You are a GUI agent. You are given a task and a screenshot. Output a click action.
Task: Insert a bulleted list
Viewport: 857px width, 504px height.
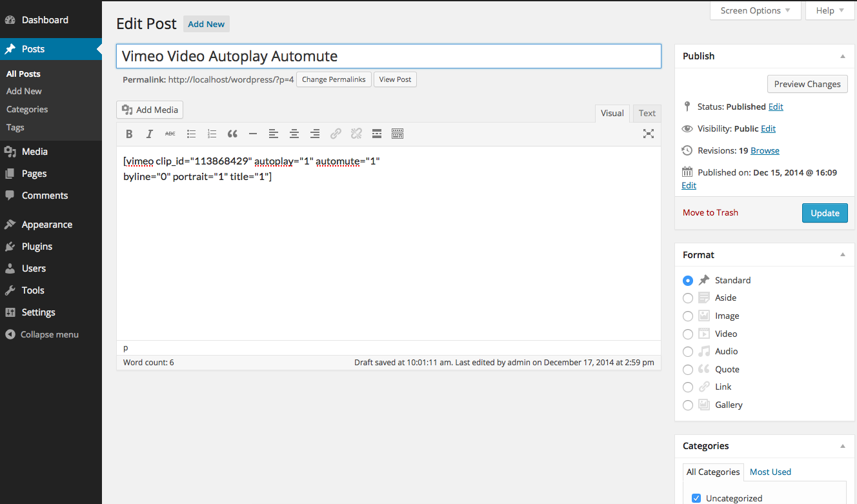191,134
